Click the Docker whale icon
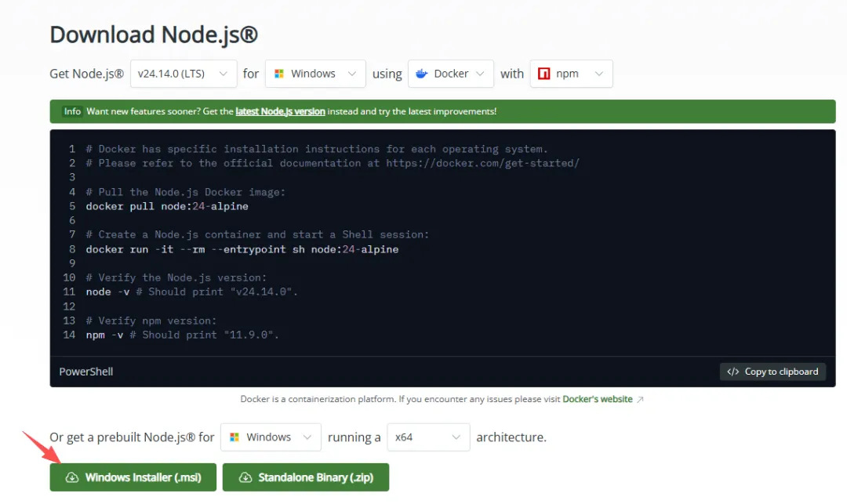Image resolution: width=847 pixels, height=504 pixels. [422, 74]
